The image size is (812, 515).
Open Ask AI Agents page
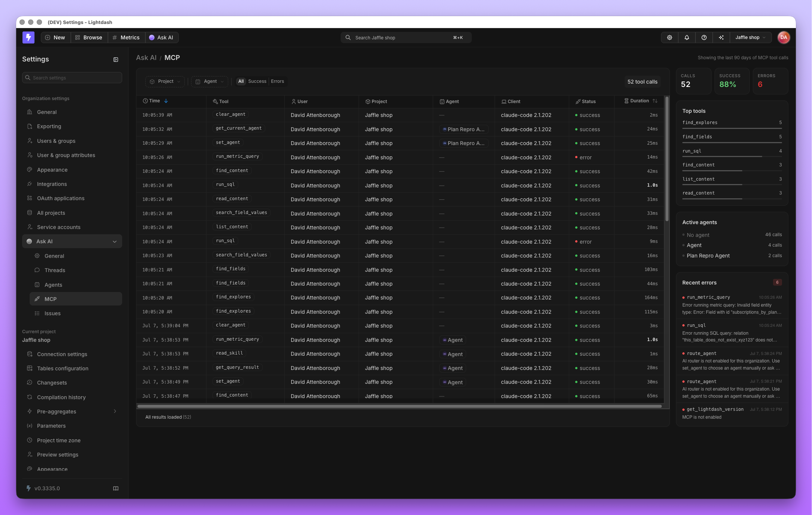tap(76, 285)
